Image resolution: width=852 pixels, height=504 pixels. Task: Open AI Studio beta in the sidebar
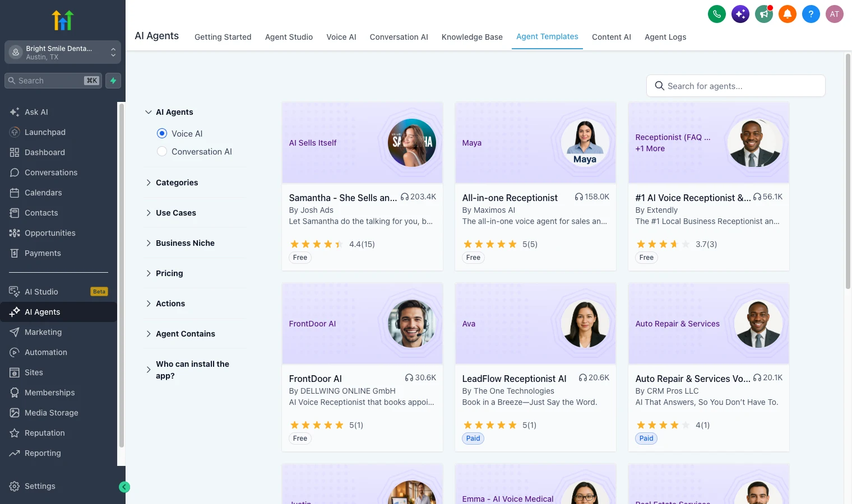(x=58, y=292)
